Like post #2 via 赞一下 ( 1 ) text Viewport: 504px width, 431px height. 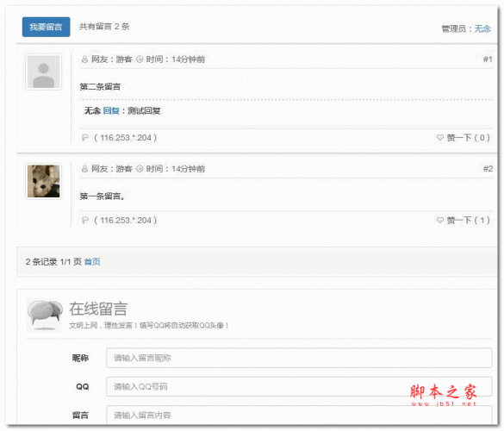(469, 221)
